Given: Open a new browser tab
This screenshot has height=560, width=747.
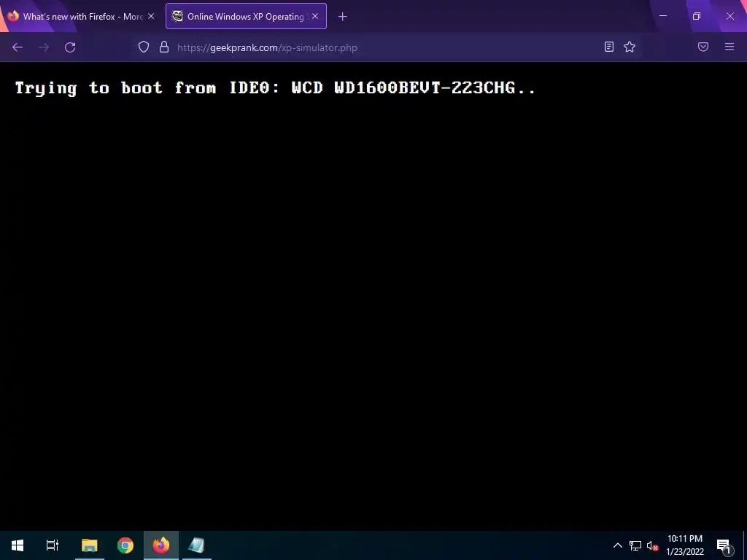Looking at the screenshot, I should click(343, 17).
